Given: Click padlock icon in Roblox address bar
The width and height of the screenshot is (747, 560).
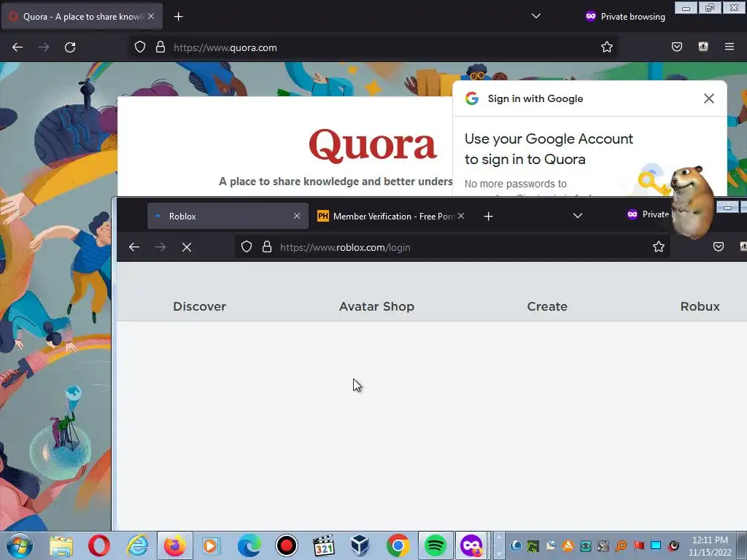Looking at the screenshot, I should coord(267,246).
